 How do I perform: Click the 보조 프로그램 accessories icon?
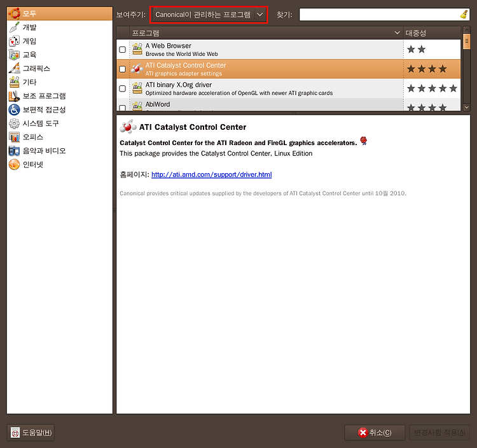click(x=14, y=96)
